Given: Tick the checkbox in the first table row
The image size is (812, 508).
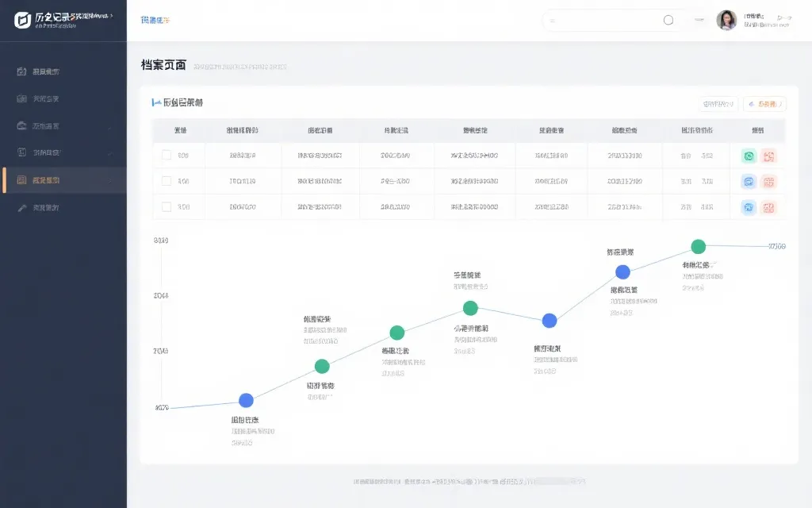Looking at the screenshot, I should [x=167, y=156].
